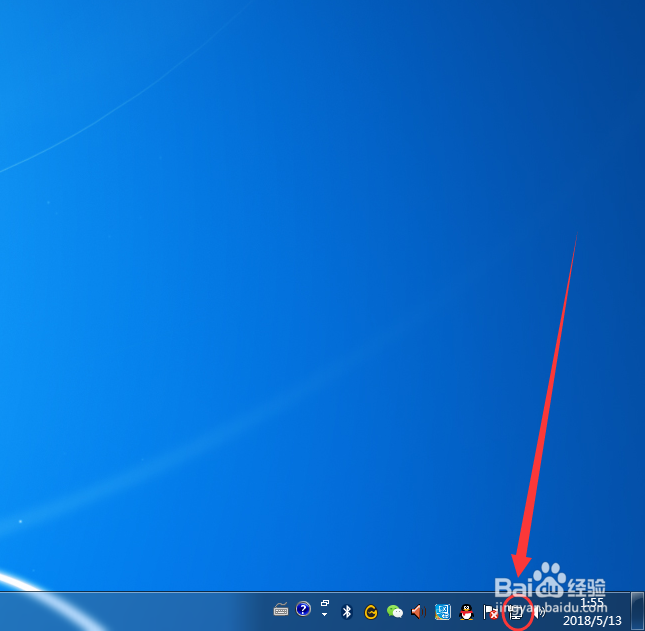The width and height of the screenshot is (645, 631).
Task: Click the Show desktop button
Action: pyautogui.click(x=638, y=611)
